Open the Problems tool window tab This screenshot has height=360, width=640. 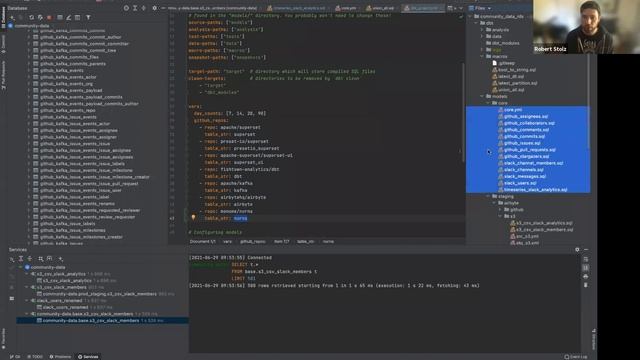tap(60, 357)
